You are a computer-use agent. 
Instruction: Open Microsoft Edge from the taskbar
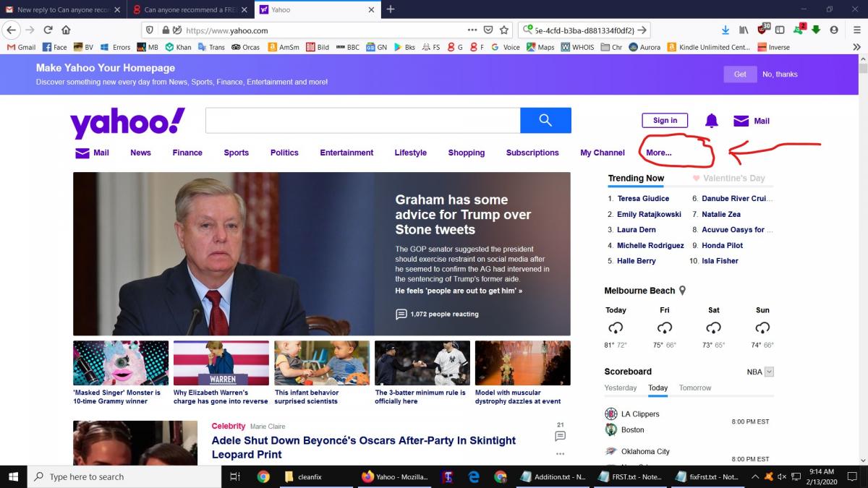[475, 476]
